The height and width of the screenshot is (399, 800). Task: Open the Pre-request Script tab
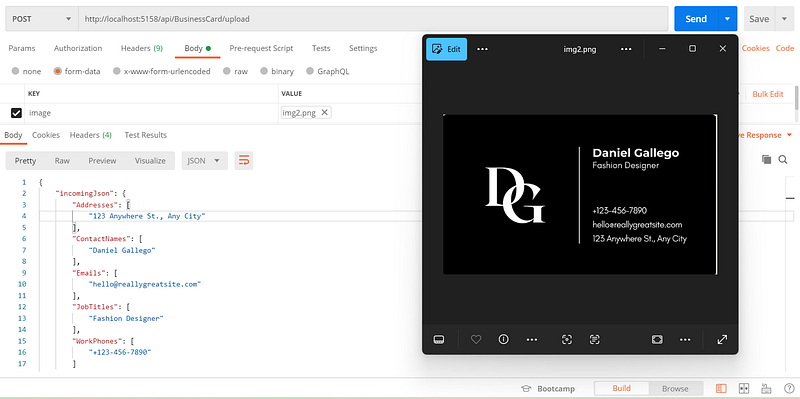click(x=261, y=48)
